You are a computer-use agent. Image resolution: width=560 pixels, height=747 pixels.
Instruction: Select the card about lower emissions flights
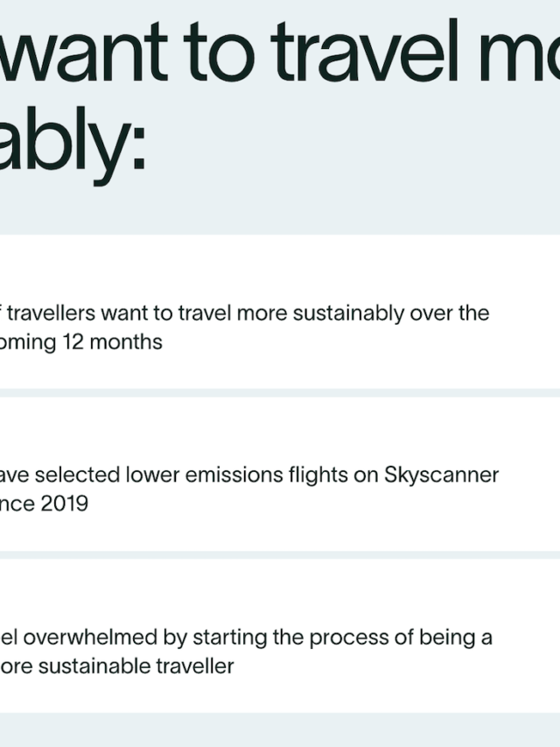280,474
